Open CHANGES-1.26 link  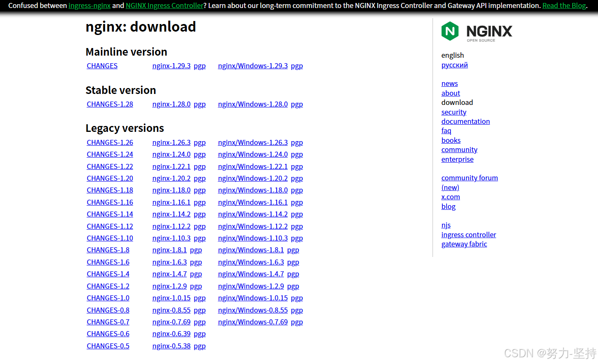click(x=110, y=142)
